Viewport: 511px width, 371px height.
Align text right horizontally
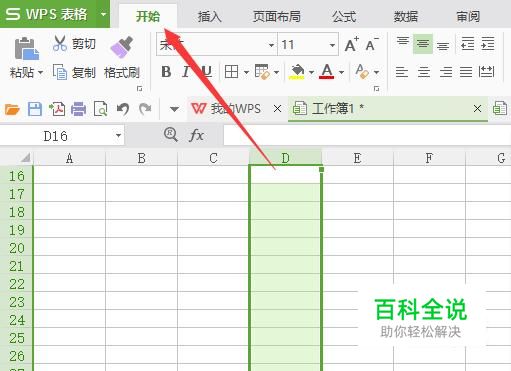(x=446, y=72)
